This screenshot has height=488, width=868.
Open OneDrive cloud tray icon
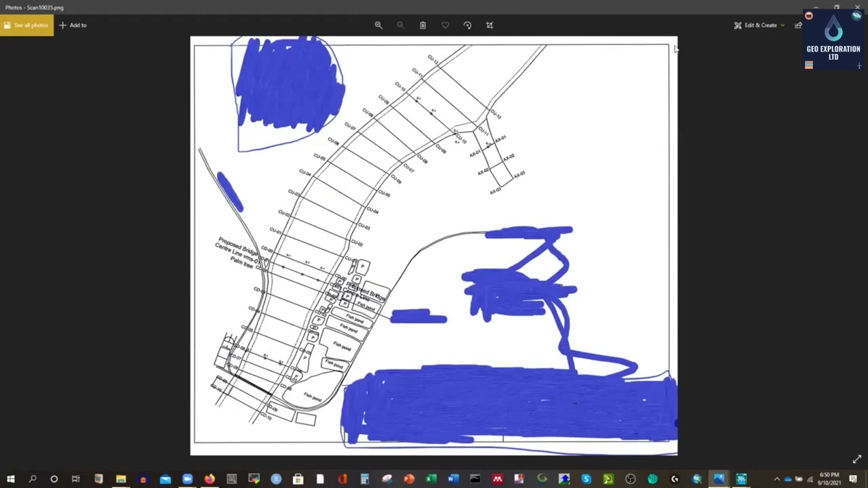788,479
